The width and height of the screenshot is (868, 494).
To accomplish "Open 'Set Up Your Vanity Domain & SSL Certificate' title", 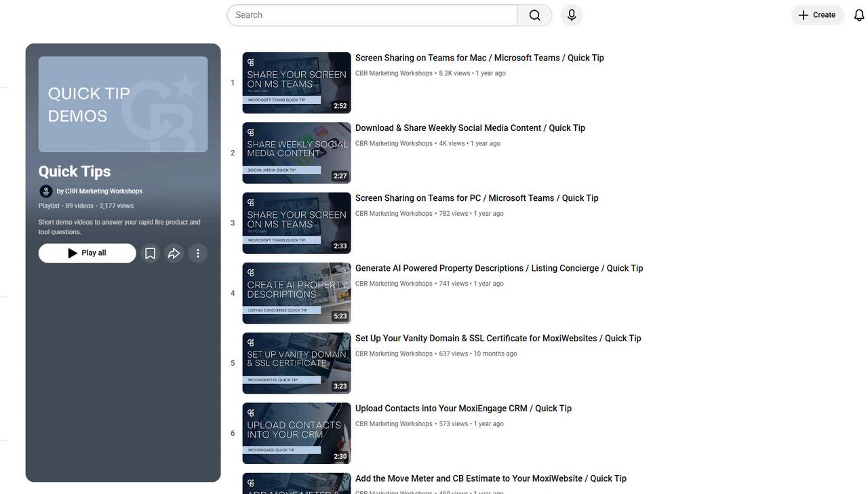I will pos(498,339).
